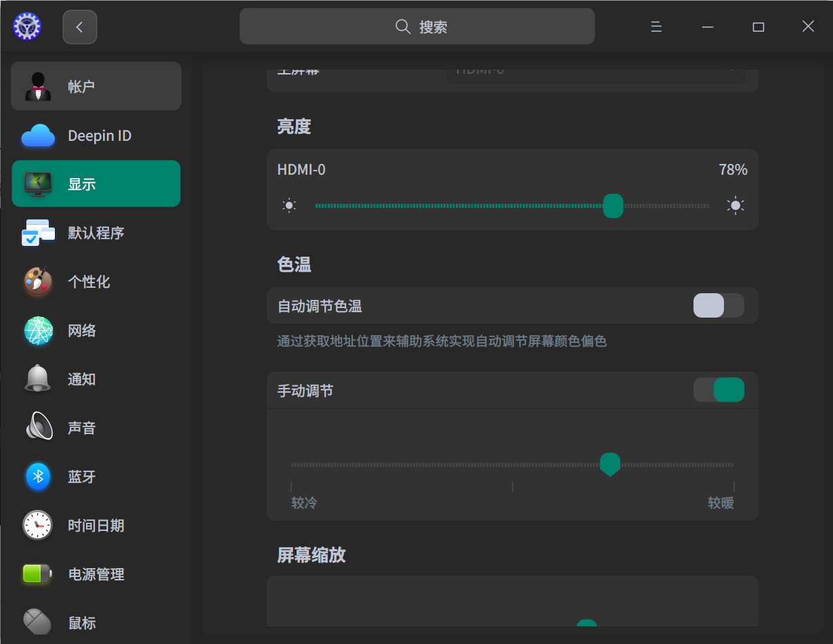Image resolution: width=833 pixels, height=644 pixels.
Task: Click the color temperature slider handle
Action: 610,465
